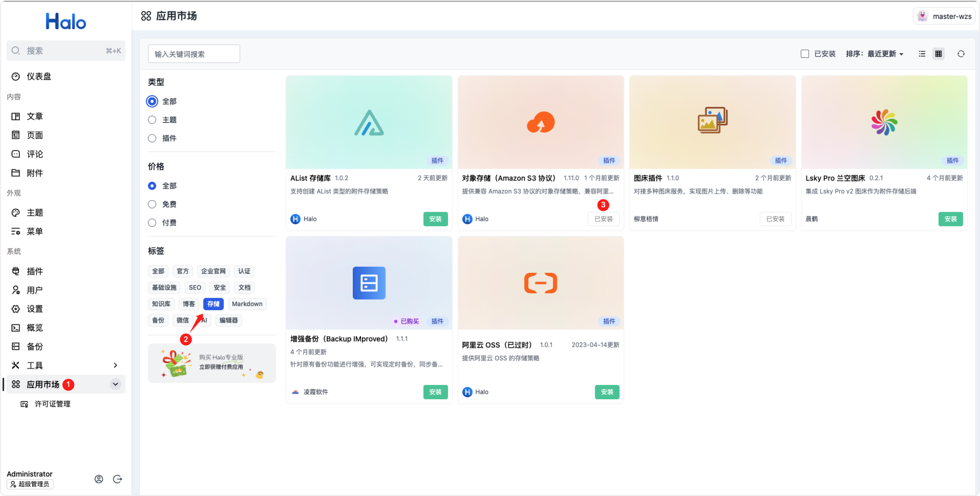Click the keyword search input field
This screenshot has width=980, height=496.
coord(194,54)
